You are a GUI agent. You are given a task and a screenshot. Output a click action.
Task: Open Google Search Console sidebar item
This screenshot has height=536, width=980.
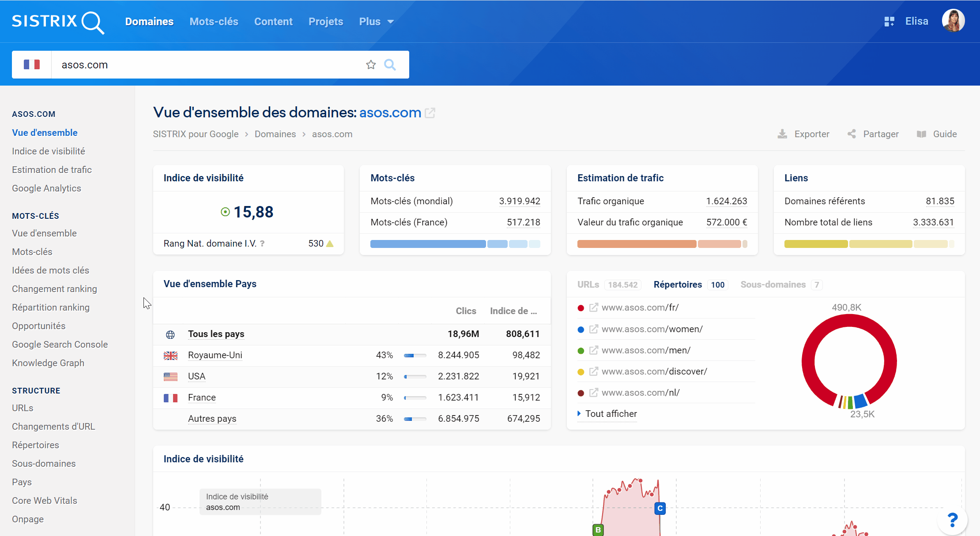tap(60, 344)
